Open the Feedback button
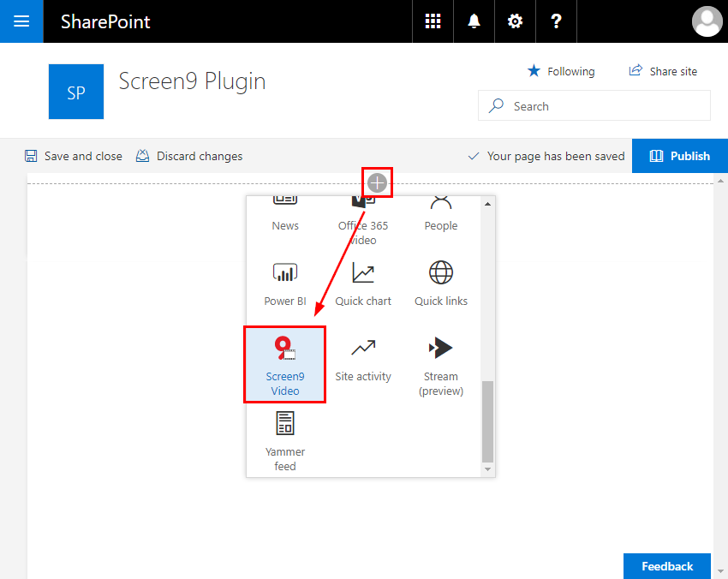This screenshot has width=728, height=579. coord(666,566)
